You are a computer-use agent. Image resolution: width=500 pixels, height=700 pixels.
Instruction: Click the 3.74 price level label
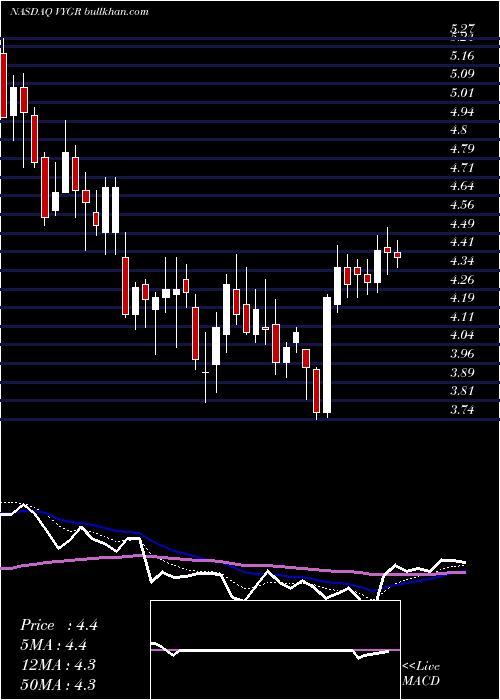coord(462,409)
